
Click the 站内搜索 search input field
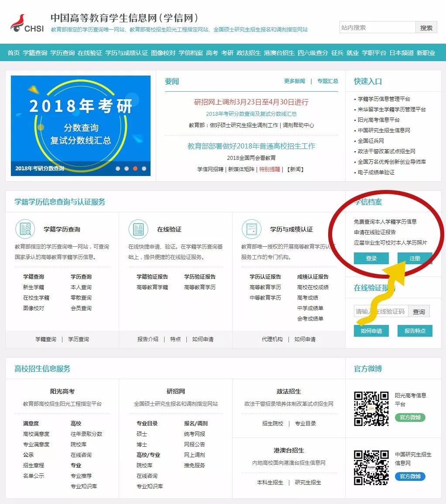click(x=377, y=27)
